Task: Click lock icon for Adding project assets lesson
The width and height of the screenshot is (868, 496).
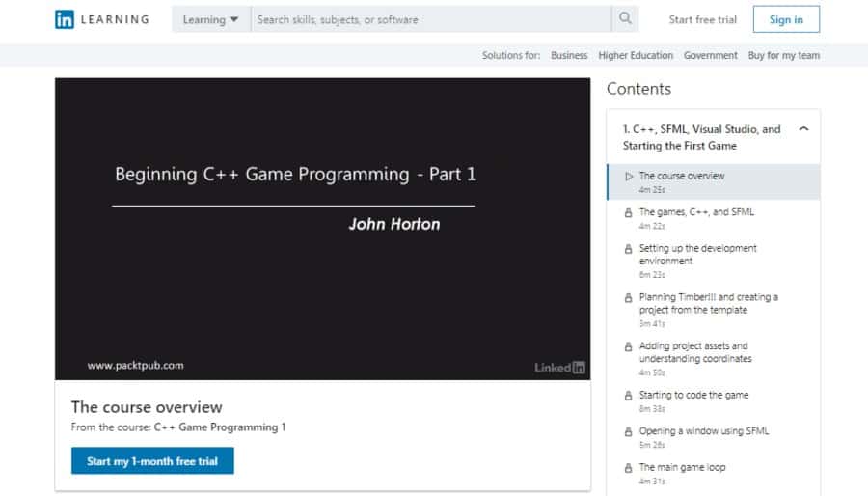Action: (628, 346)
